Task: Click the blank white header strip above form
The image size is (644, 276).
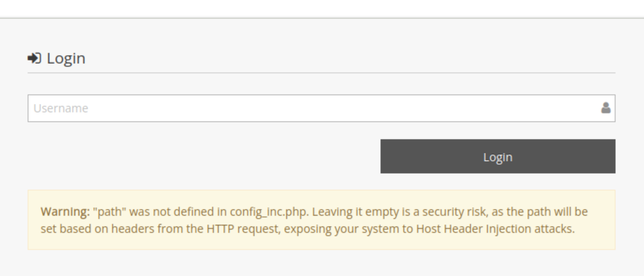Action: 321,9
